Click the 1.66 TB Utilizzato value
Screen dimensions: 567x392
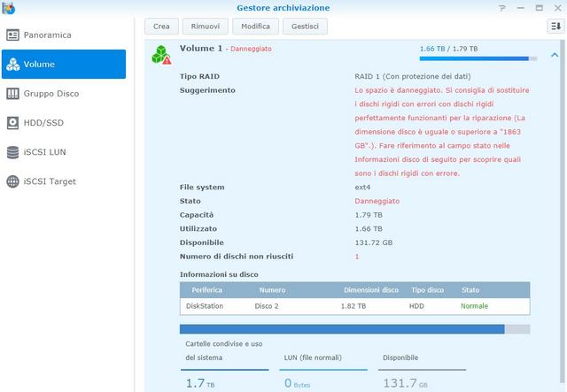pos(369,229)
